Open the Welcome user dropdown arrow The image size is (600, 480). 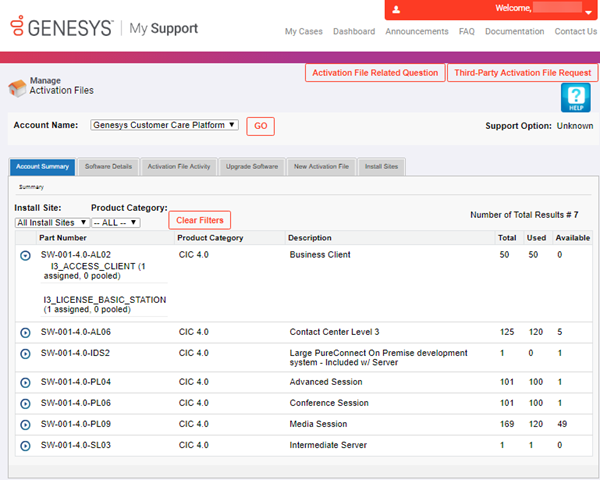(x=588, y=12)
